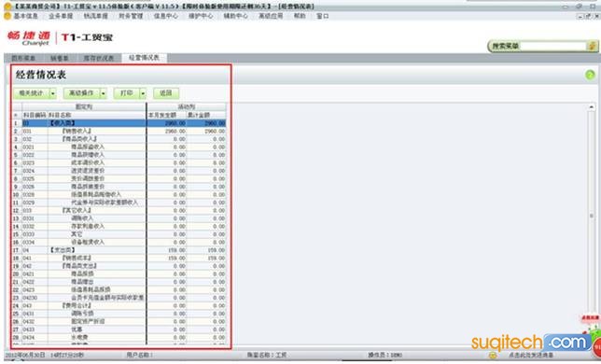Click the vertical scrollbar up arrow

click(x=592, y=107)
